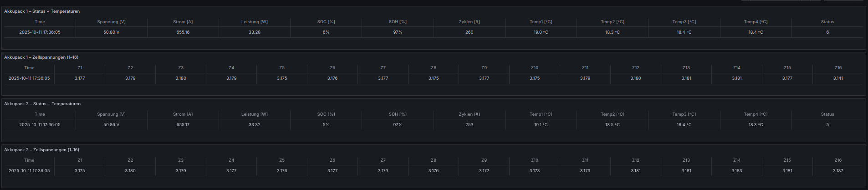Select the 3.187 value in Akkupack 2 Z16
Screen dimensions: 868x190
point(838,171)
